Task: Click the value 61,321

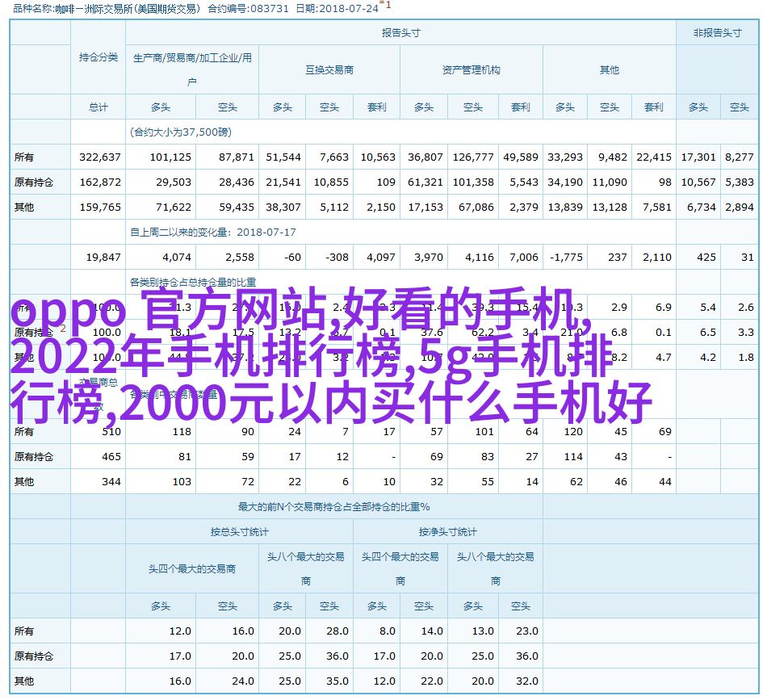Action: pos(425,182)
